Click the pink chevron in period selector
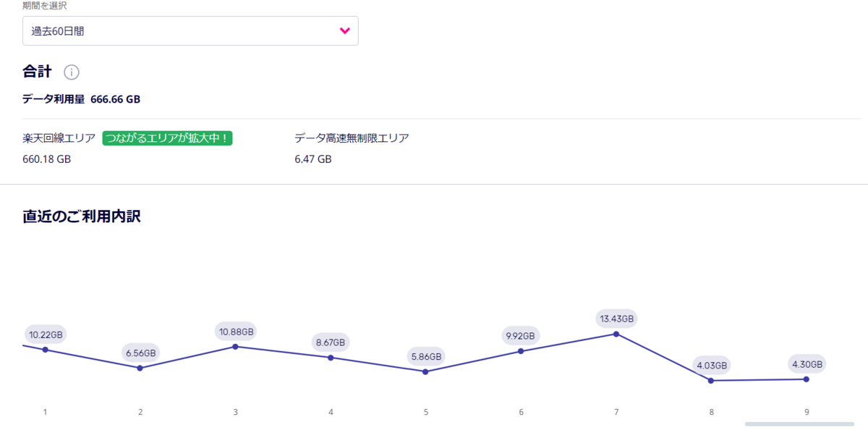Screen dimensions: 868x438 (x=345, y=31)
